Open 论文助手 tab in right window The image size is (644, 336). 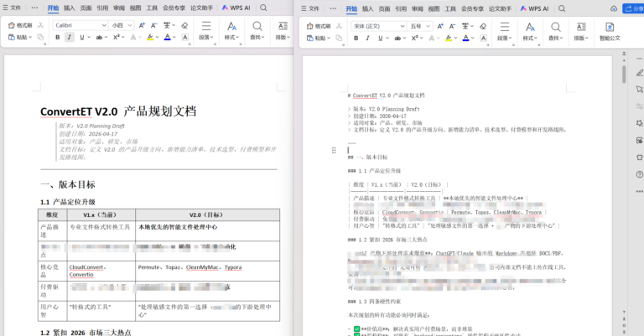click(x=500, y=8)
